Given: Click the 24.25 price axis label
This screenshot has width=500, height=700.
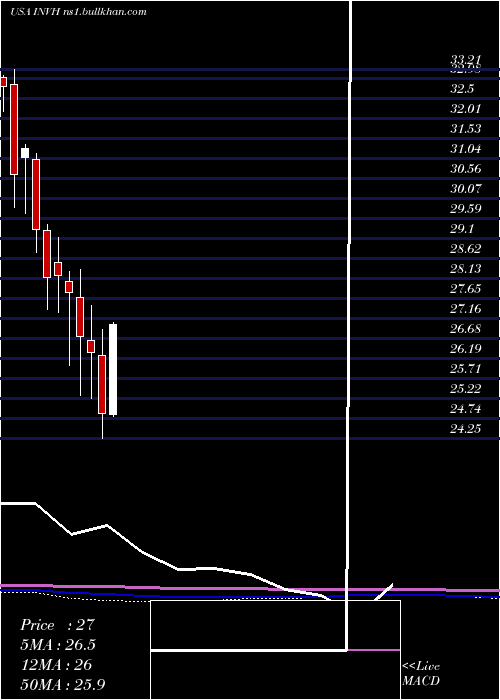Looking at the screenshot, I should pyautogui.click(x=466, y=429).
